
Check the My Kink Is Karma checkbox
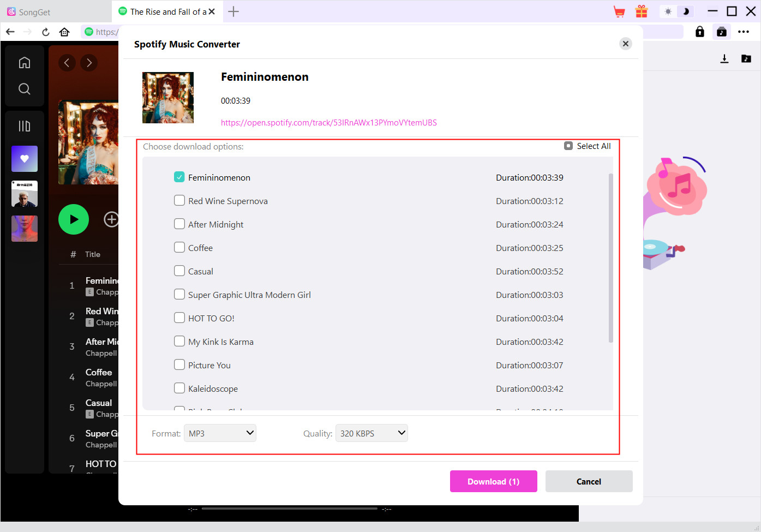coord(179,341)
